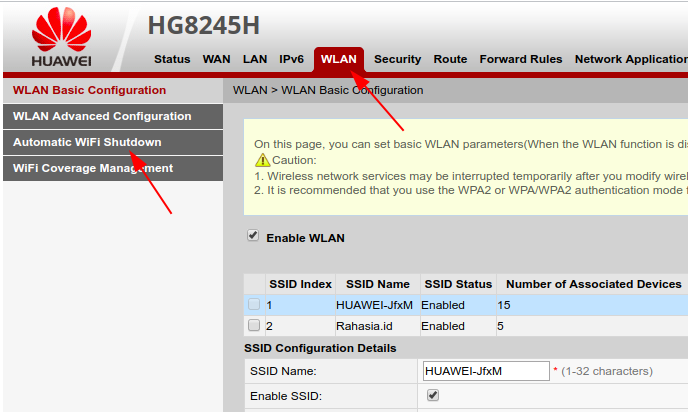Image resolution: width=688 pixels, height=412 pixels.
Task: Click the HG8245H model title
Action: pyautogui.click(x=204, y=25)
